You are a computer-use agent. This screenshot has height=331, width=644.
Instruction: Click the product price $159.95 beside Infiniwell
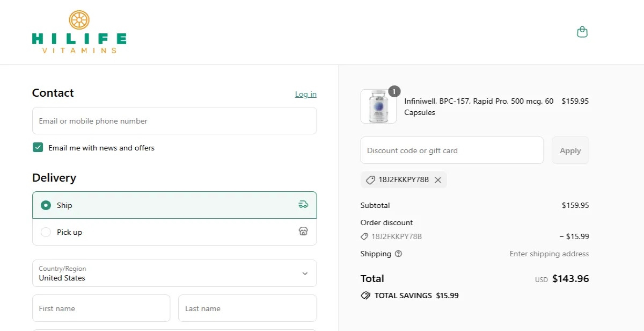(x=575, y=101)
